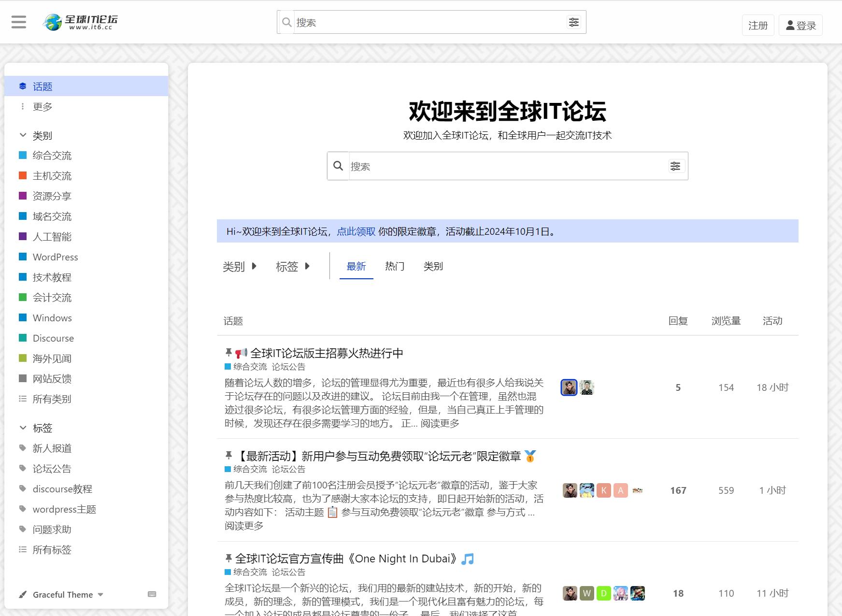Click the paintbrush theme icon
842x616 pixels.
click(x=22, y=594)
